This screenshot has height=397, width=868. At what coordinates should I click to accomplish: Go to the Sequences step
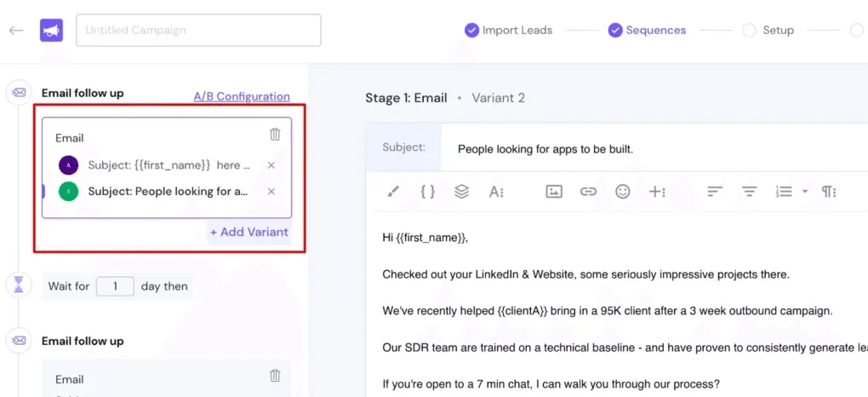coord(655,30)
